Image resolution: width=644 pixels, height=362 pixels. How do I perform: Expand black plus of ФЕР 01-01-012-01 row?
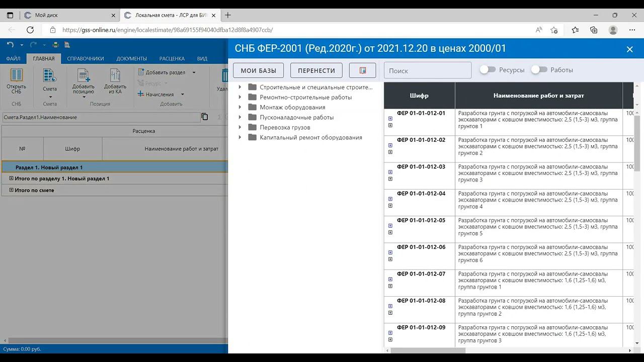[x=390, y=125]
